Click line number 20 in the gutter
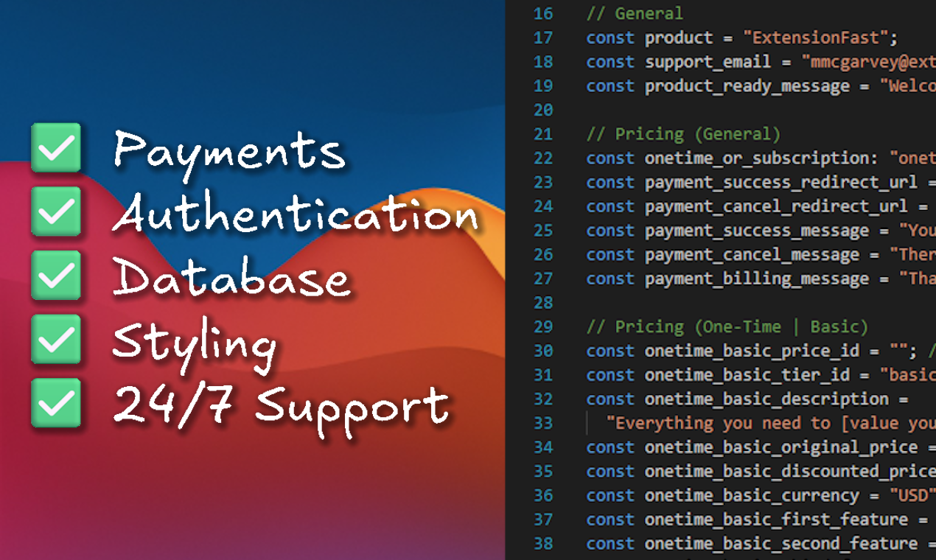 pyautogui.click(x=543, y=111)
